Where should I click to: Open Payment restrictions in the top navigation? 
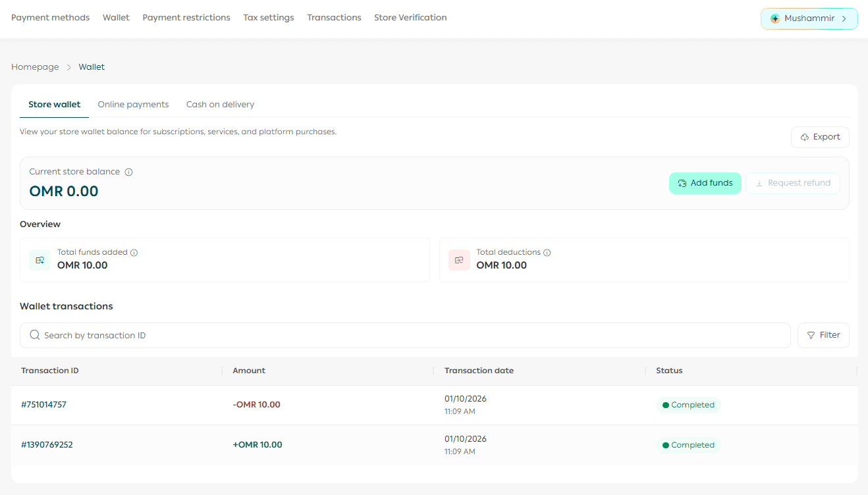(186, 18)
